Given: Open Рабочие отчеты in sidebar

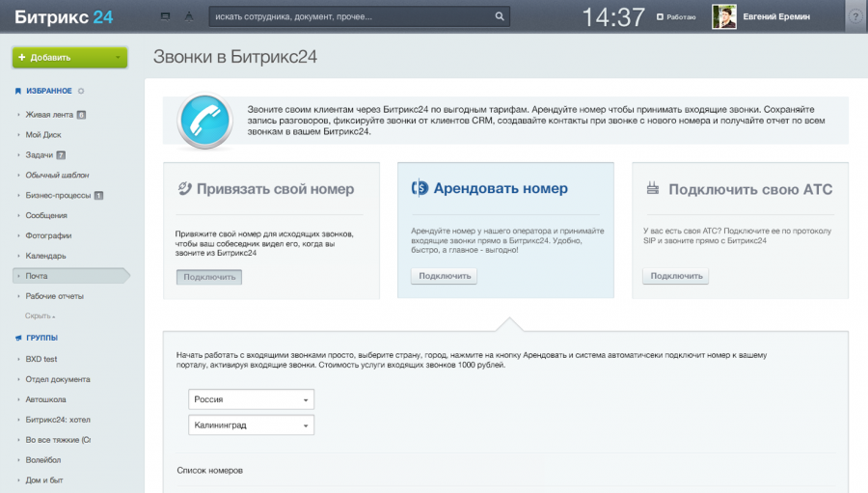Looking at the screenshot, I should tap(54, 296).
